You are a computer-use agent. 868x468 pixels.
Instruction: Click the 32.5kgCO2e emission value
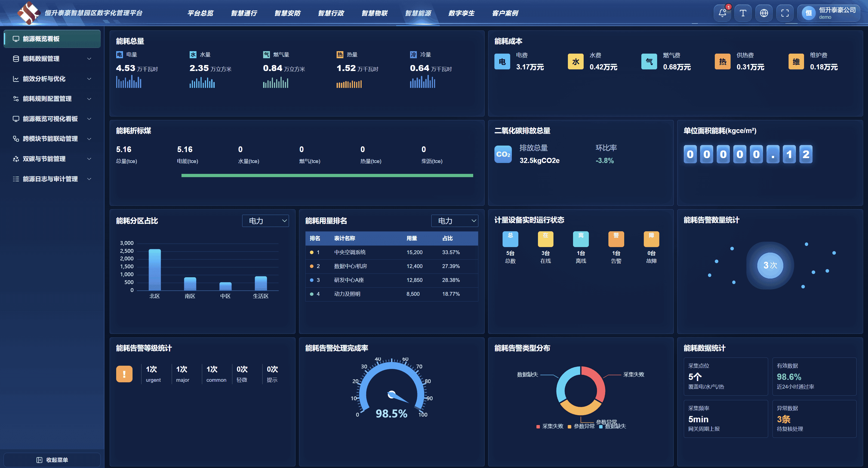tap(540, 160)
